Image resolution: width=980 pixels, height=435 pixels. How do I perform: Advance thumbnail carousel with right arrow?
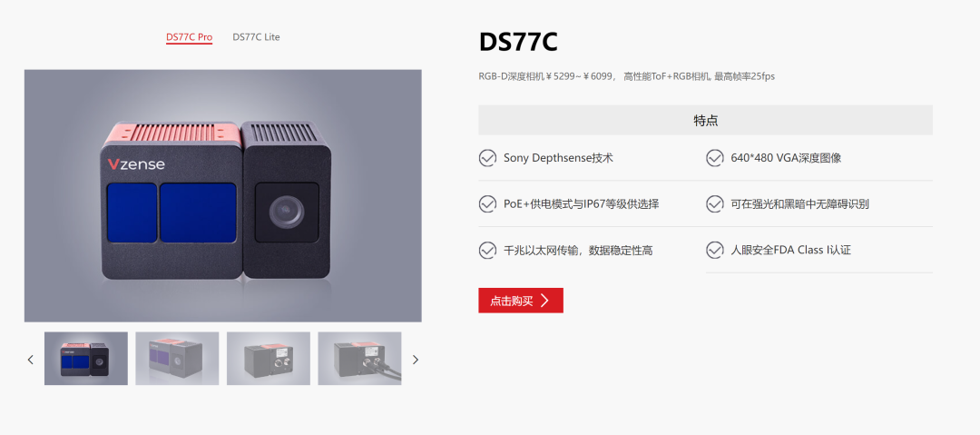(x=415, y=360)
